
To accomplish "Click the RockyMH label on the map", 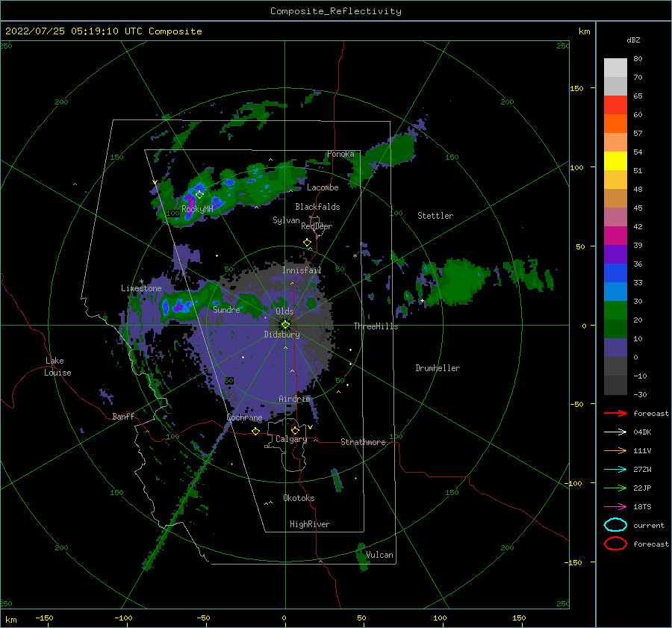I will coord(197,209).
